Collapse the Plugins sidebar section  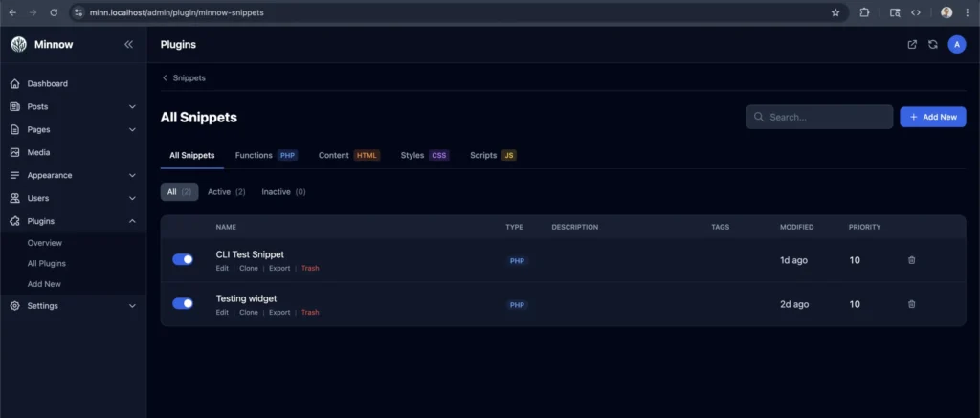click(132, 221)
